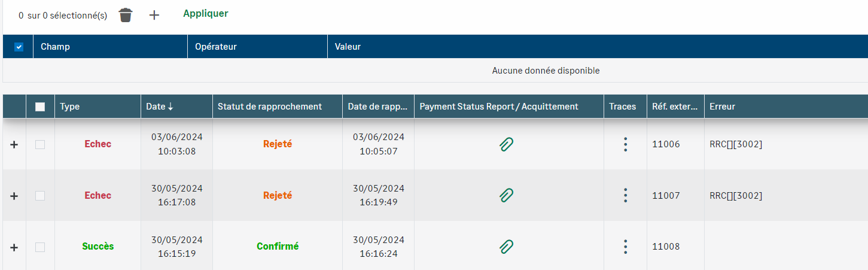Image resolution: width=868 pixels, height=270 pixels.
Task: Open the attachment for the 03/06/2024 row
Action: coord(506,144)
